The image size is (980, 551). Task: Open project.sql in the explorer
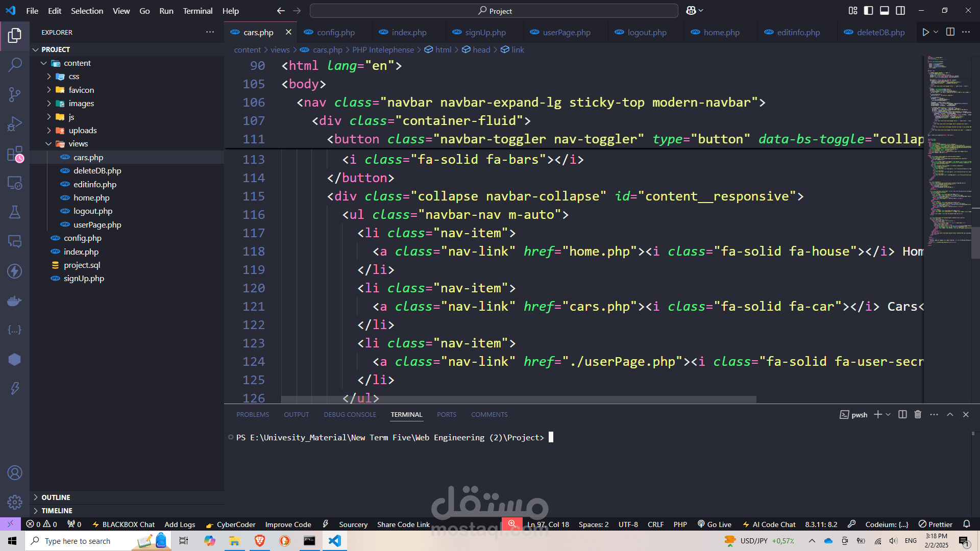82,265
